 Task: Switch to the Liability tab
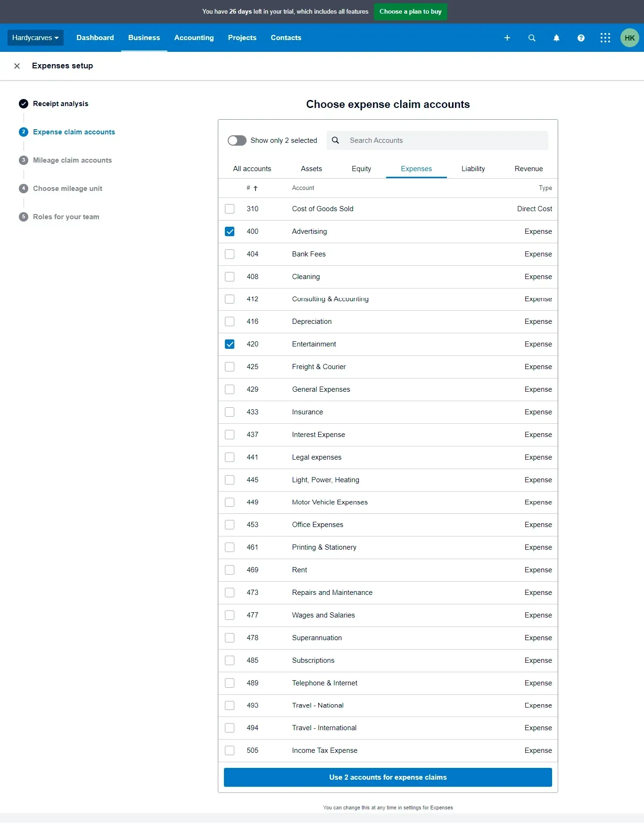(473, 169)
